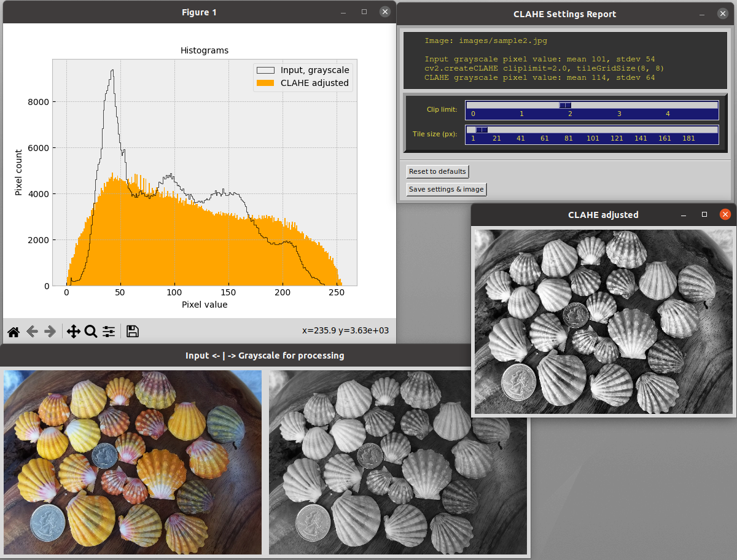Set Tile size slider near 101

(593, 130)
